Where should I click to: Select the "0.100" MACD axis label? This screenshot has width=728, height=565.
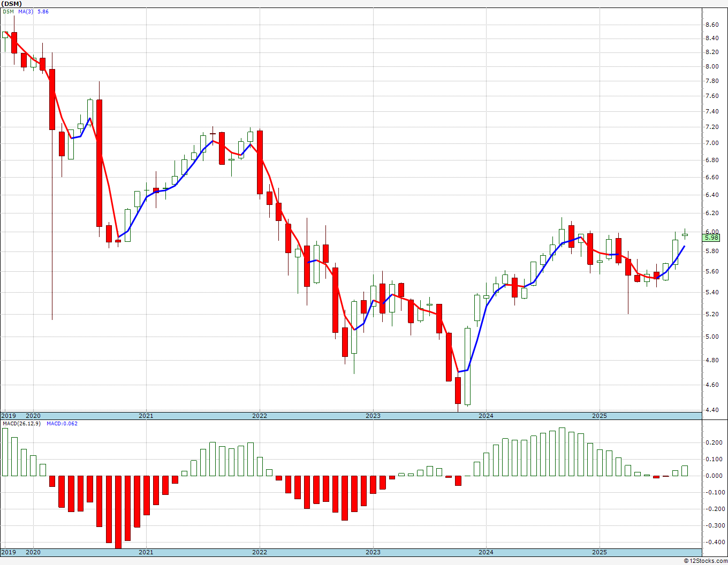[x=714, y=459]
